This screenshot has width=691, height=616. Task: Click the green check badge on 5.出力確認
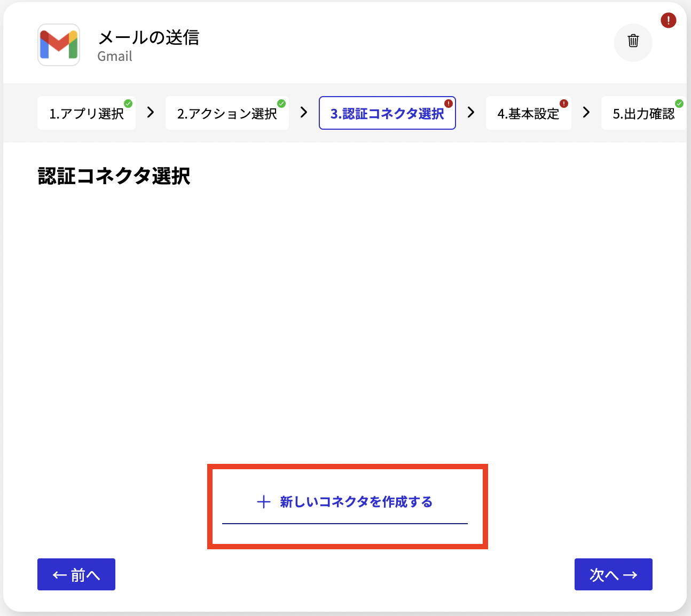679,104
